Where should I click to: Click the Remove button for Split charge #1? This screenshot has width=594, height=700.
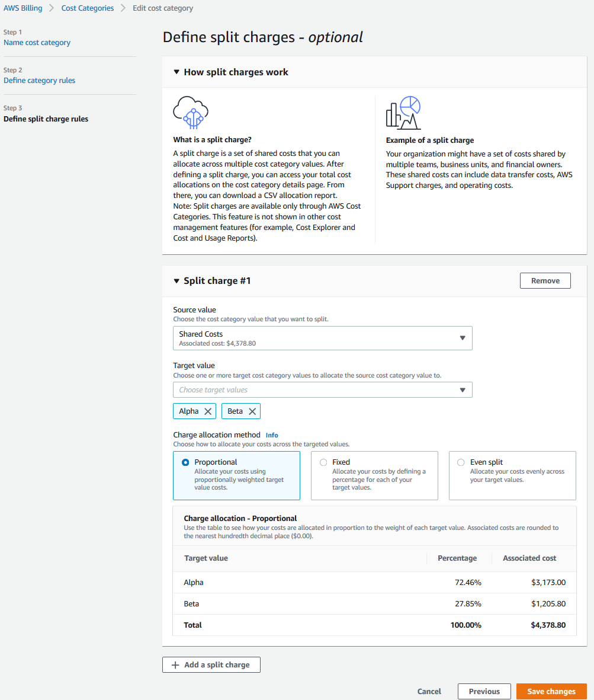(545, 280)
